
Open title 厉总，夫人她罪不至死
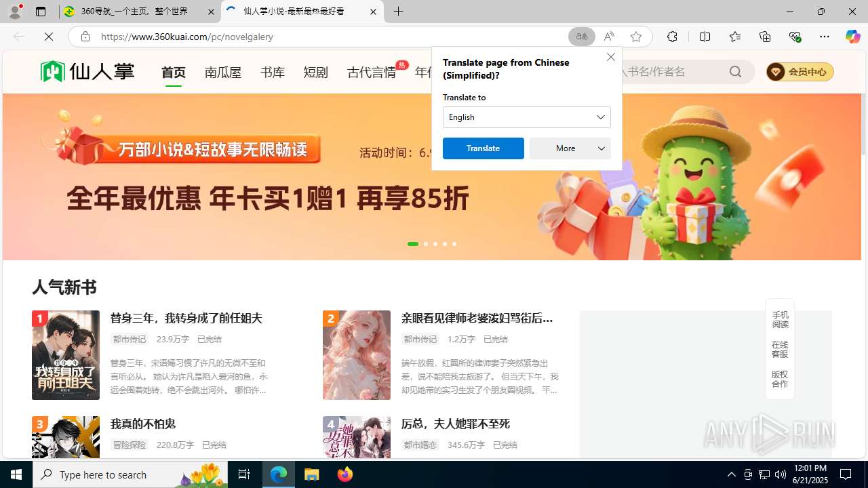point(456,424)
